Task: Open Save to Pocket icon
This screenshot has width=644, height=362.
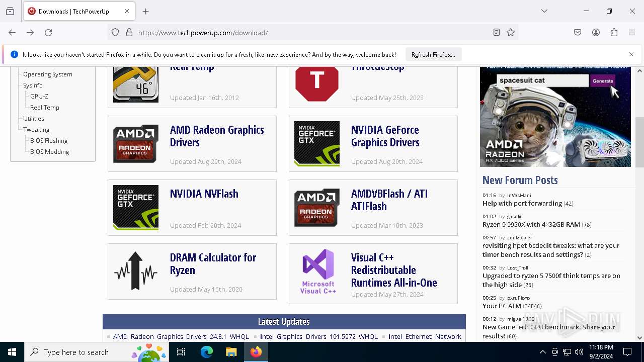Action: click(578, 33)
